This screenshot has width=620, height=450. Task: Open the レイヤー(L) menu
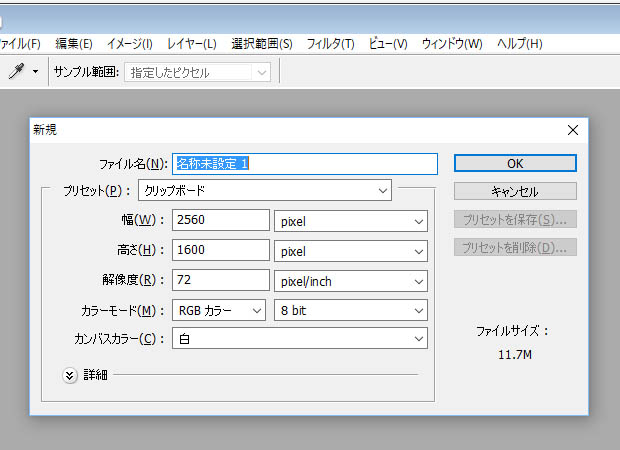click(192, 44)
